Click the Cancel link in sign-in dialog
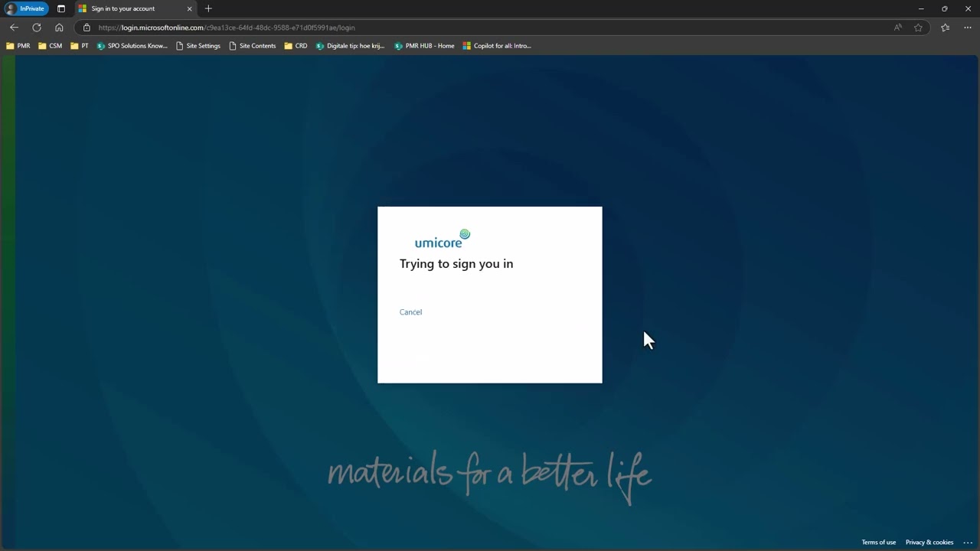The image size is (980, 551). pos(410,312)
